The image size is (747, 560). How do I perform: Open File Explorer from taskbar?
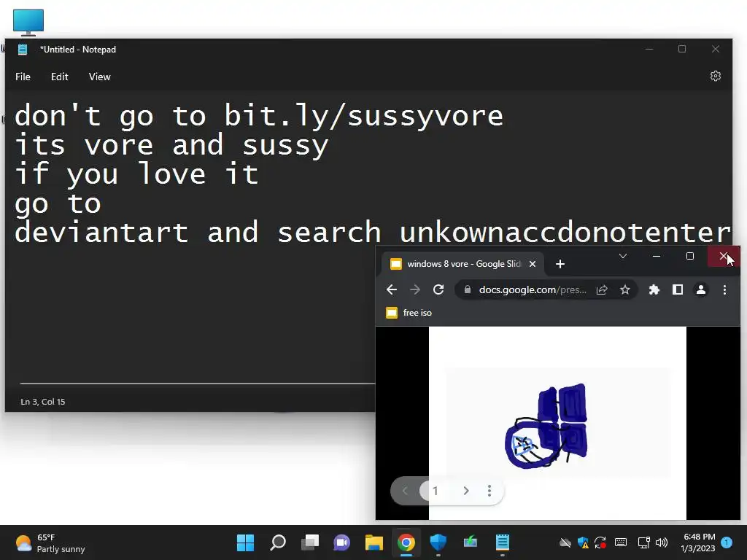pos(374,542)
